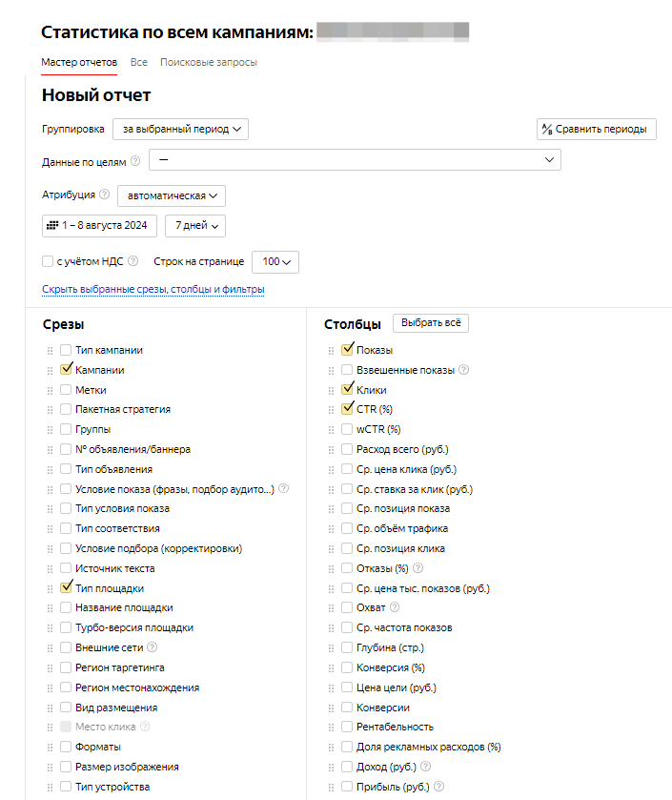Uncheck the CTR (%) column checkbox
The image size is (672, 800).
347,409
